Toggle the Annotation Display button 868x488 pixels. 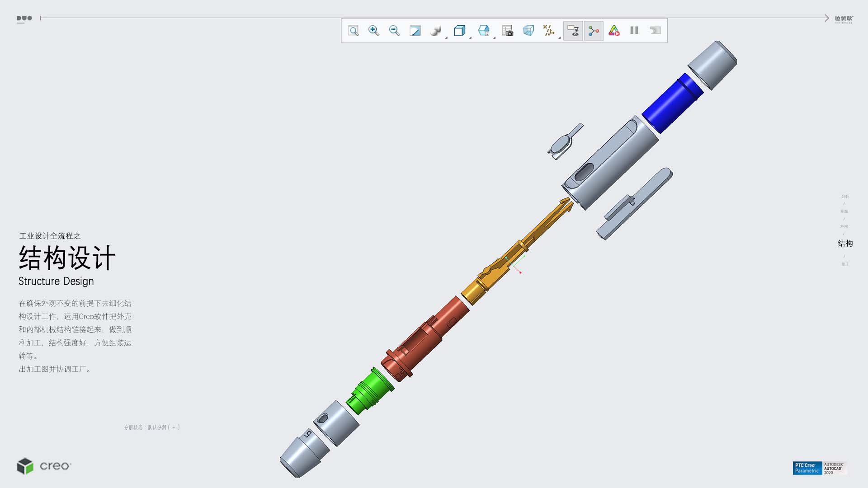[573, 31]
